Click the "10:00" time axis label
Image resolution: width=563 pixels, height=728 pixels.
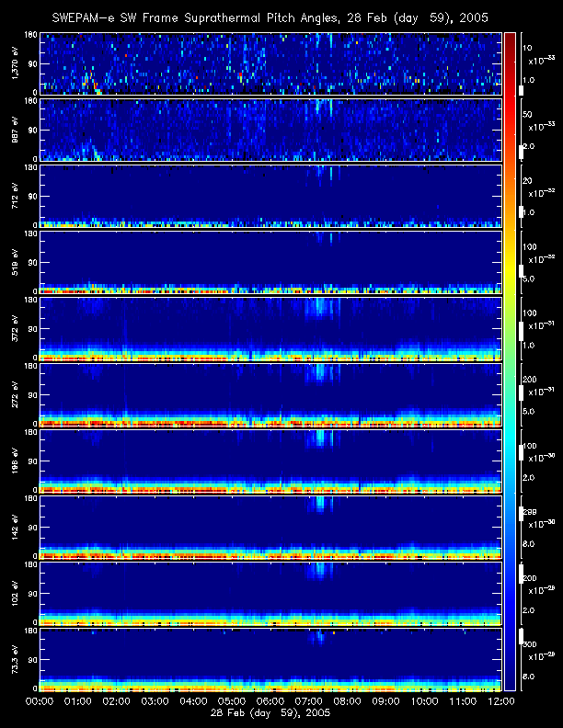(425, 701)
